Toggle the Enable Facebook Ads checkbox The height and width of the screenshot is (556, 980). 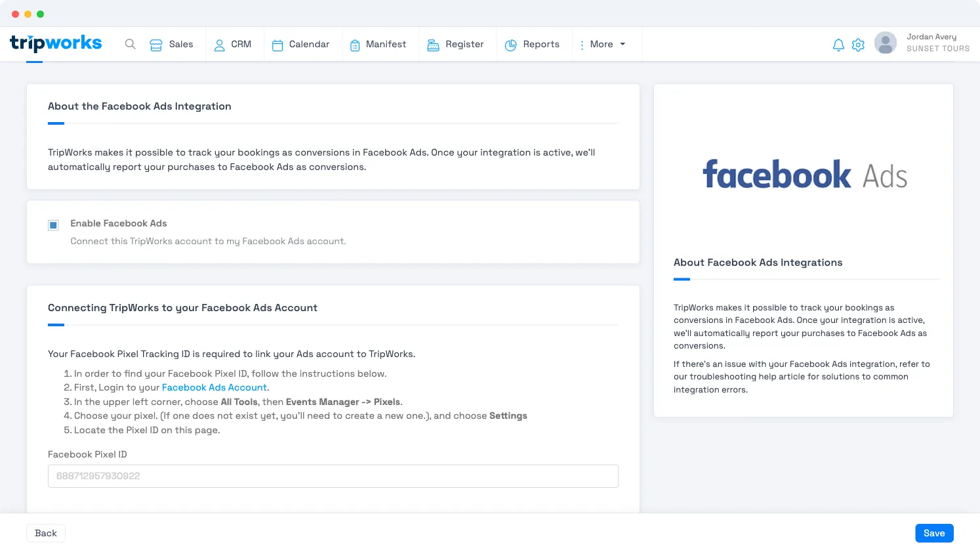(x=54, y=225)
